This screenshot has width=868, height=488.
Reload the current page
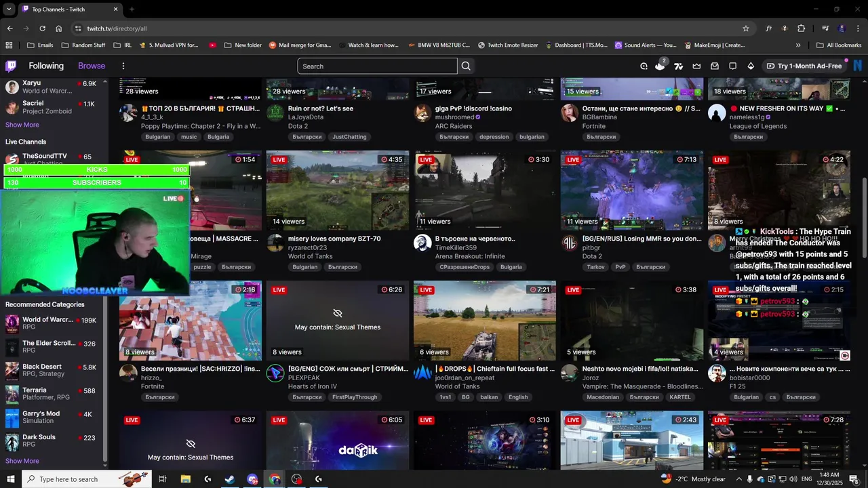pyautogui.click(x=42, y=28)
